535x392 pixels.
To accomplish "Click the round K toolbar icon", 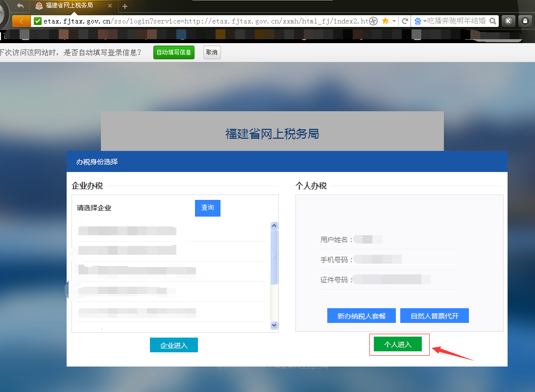I will pos(509,21).
